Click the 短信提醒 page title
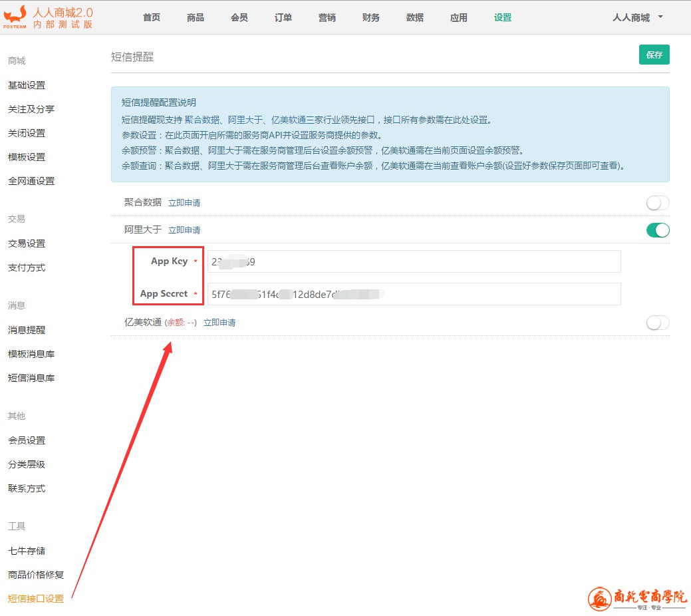Image resolution: width=691 pixels, height=616 pixels. click(x=132, y=57)
